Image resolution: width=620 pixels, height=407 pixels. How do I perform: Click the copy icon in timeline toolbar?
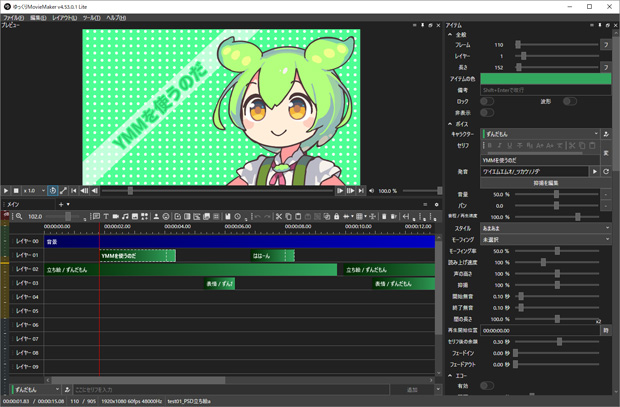click(288, 216)
